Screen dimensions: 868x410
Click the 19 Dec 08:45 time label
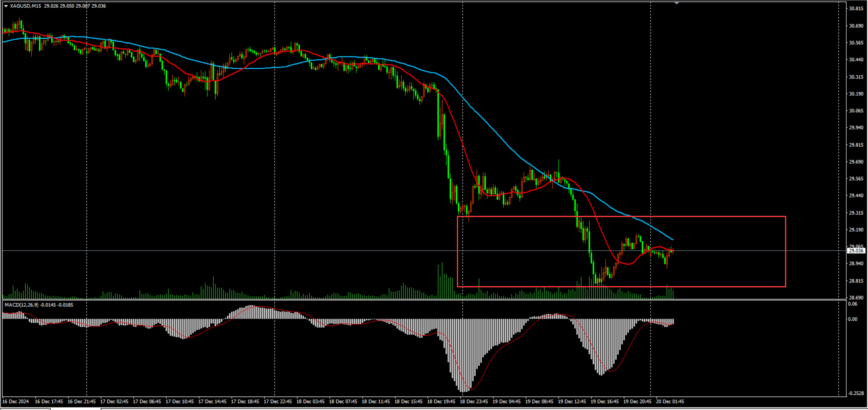pyautogui.click(x=539, y=401)
